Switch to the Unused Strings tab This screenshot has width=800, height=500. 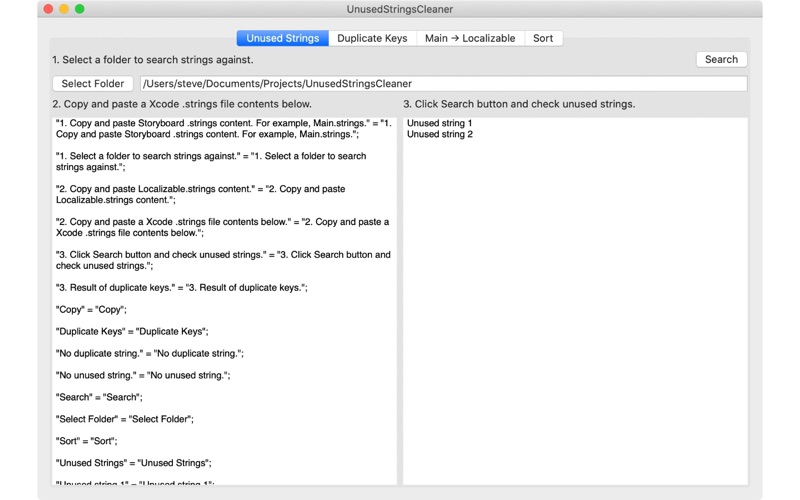(282, 38)
